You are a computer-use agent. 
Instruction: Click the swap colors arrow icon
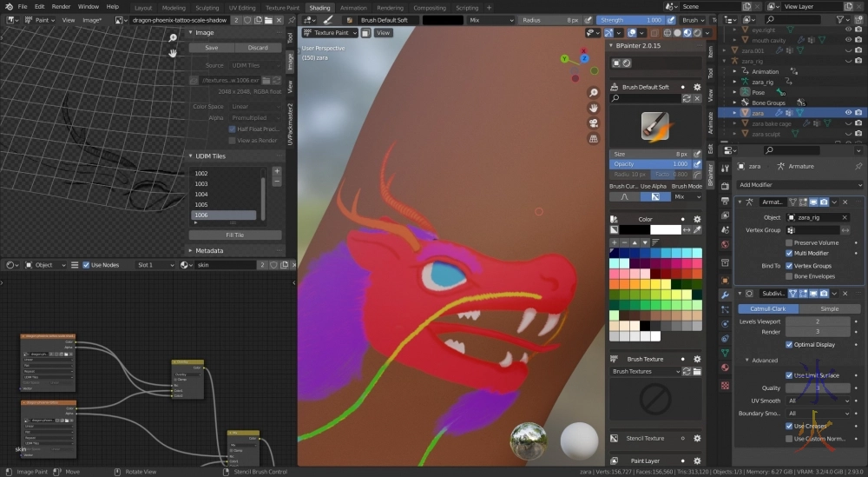click(687, 229)
